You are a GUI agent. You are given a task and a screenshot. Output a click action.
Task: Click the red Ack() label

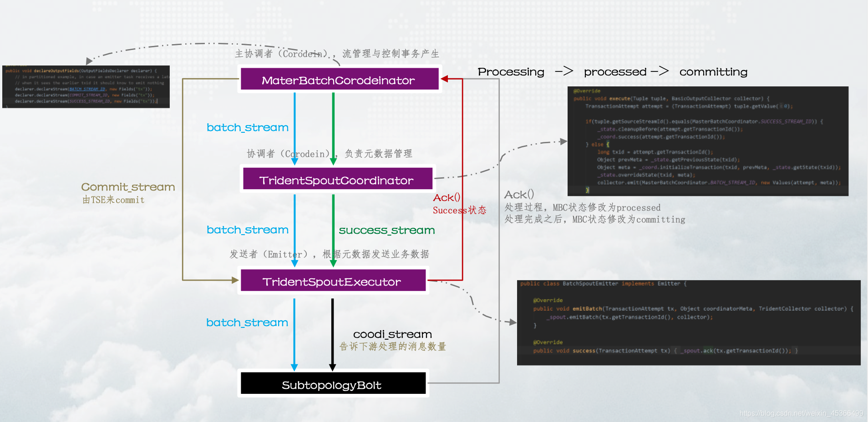tap(447, 197)
